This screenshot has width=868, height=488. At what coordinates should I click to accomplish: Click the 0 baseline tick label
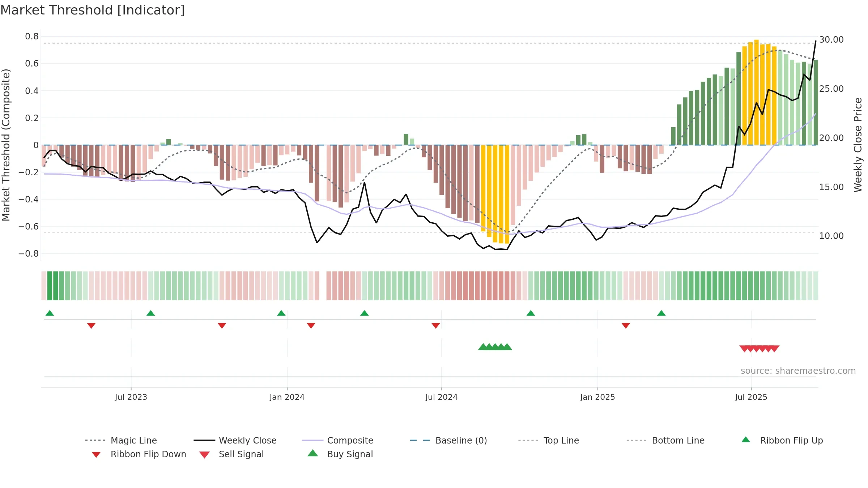[36, 145]
